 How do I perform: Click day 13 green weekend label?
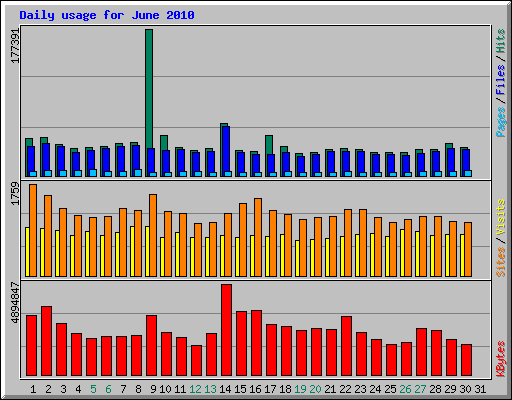tap(210, 389)
